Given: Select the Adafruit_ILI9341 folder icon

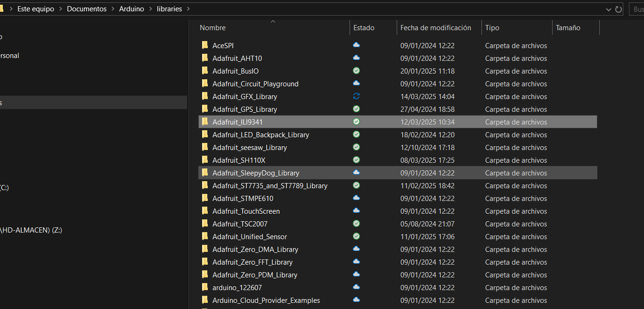Looking at the screenshot, I should pos(205,122).
